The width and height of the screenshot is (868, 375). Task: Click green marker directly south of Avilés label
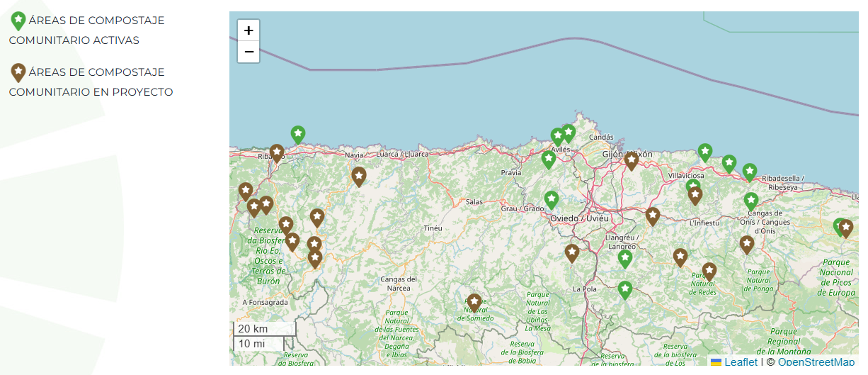point(549,159)
